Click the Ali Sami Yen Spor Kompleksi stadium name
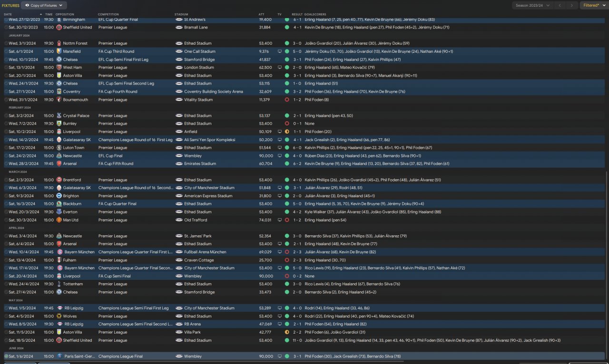609x364 pixels. pyautogui.click(x=210, y=140)
